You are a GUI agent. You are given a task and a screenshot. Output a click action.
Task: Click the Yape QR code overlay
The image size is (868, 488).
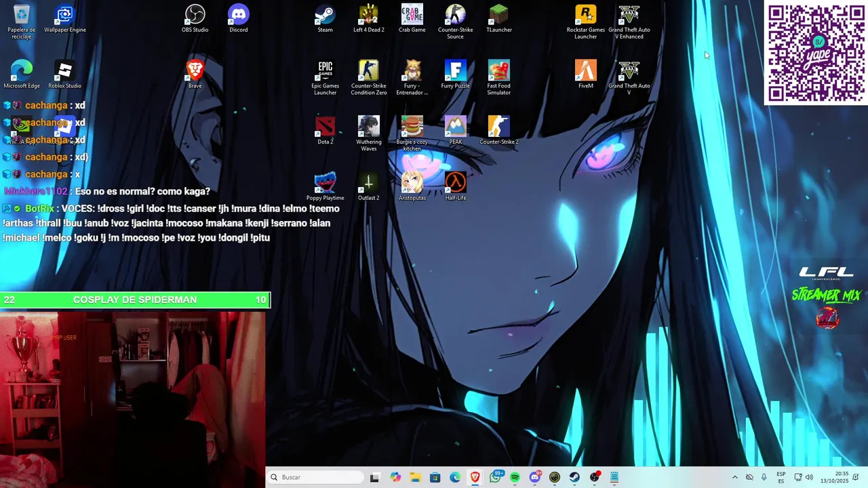point(816,53)
